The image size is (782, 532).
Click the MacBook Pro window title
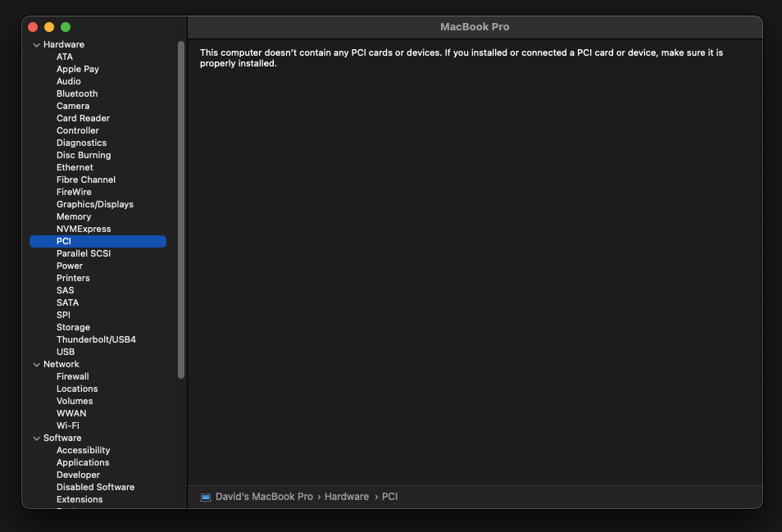pos(475,27)
